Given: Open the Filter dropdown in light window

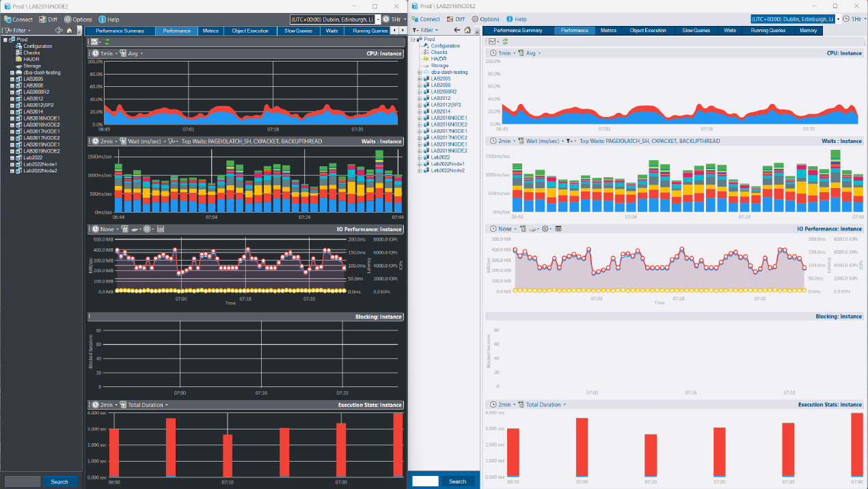Looking at the screenshot, I should pyautogui.click(x=426, y=30).
